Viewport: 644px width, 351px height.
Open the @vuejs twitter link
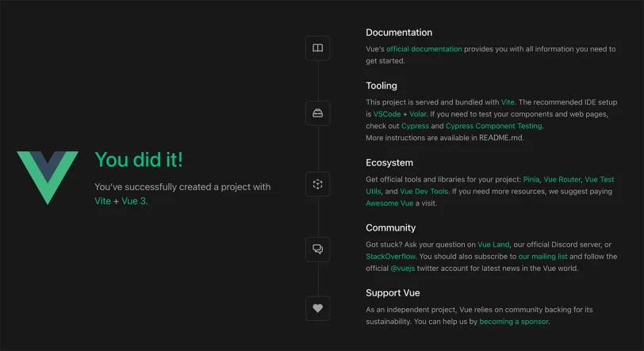coord(403,269)
